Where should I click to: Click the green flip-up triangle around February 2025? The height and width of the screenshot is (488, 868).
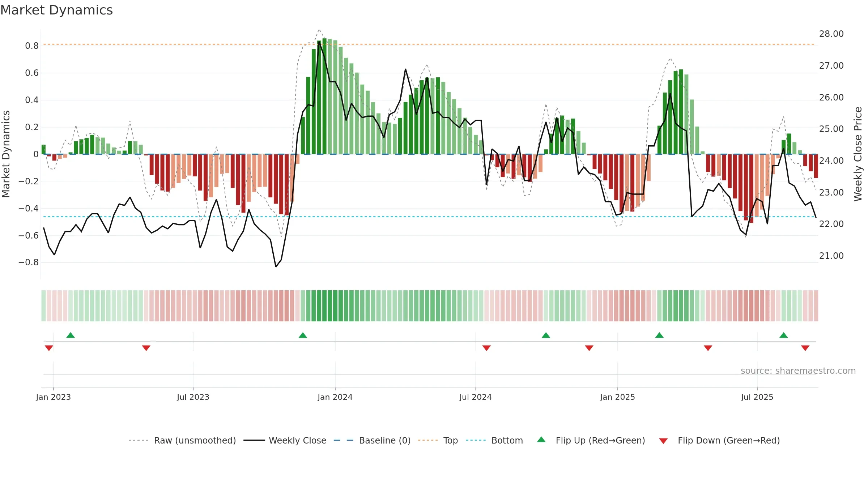click(659, 335)
